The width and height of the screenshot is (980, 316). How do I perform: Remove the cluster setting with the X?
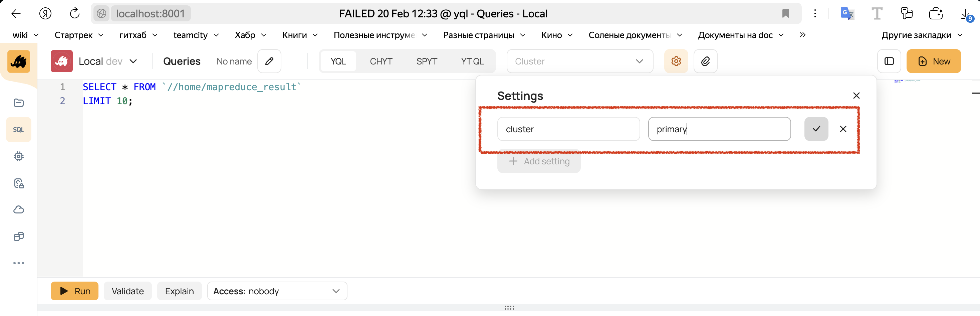pos(843,129)
